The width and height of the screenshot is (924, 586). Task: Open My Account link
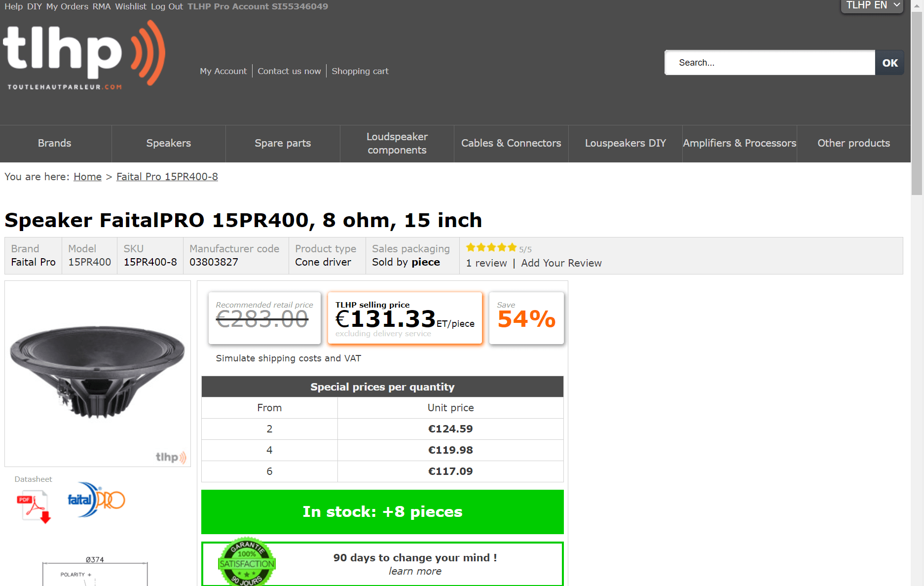223,71
